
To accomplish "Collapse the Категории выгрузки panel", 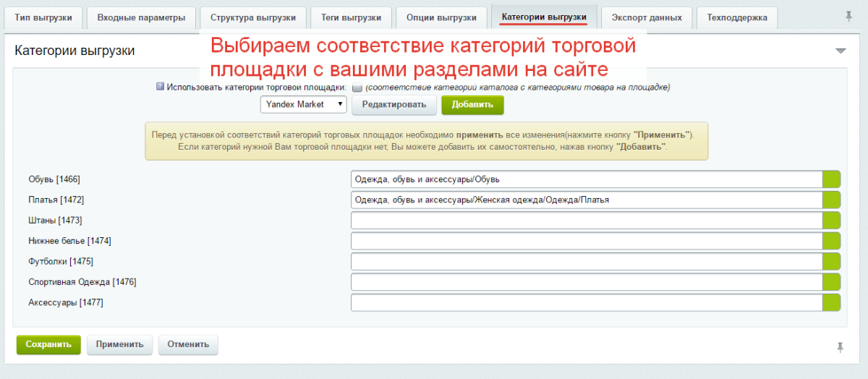I will click(x=840, y=51).
